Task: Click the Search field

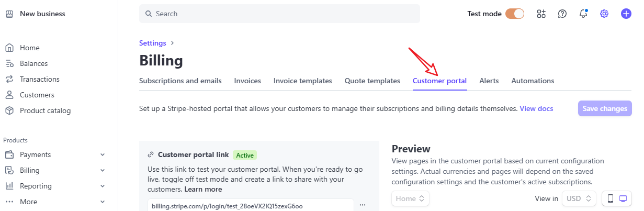Action: pyautogui.click(x=279, y=14)
